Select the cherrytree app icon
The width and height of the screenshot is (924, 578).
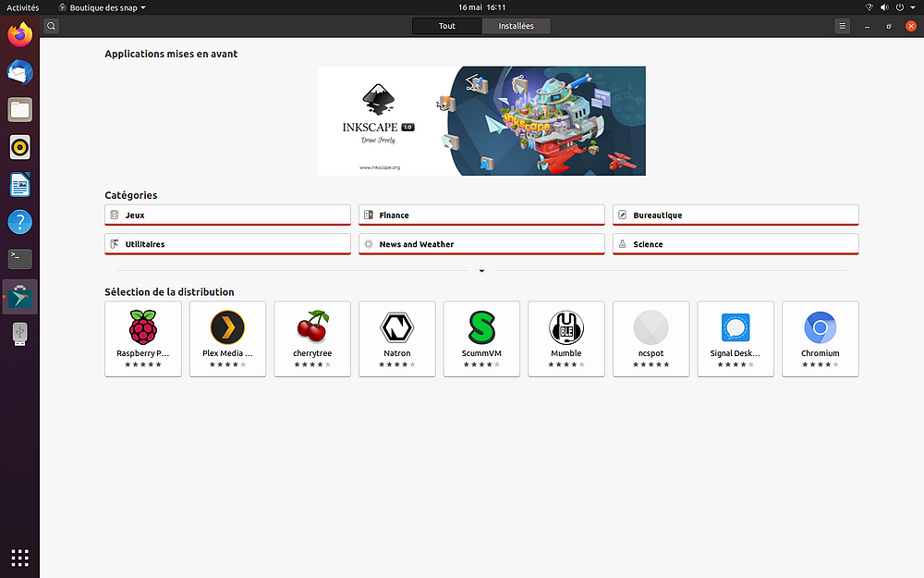tap(312, 327)
